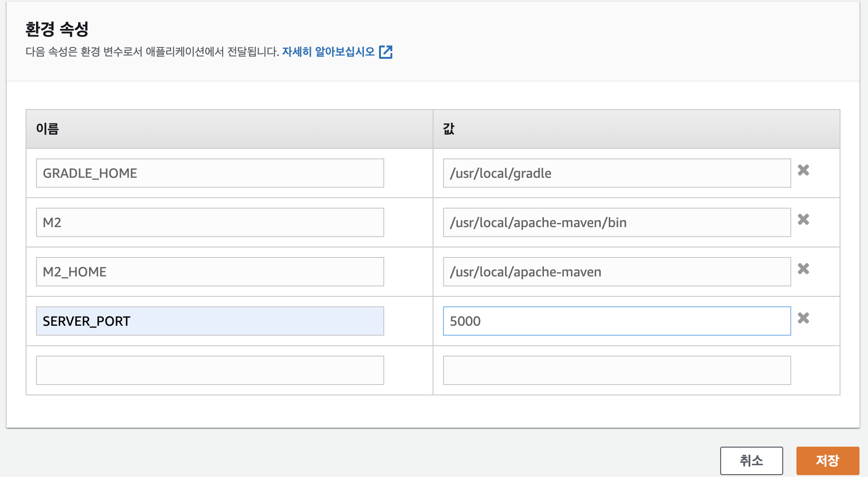
Task: Click the 저장 button
Action: point(828,460)
